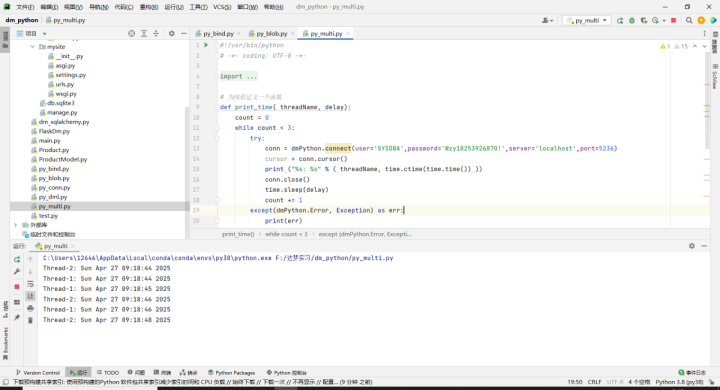Toggle the bottom-left tool window bars button

(x=6, y=382)
